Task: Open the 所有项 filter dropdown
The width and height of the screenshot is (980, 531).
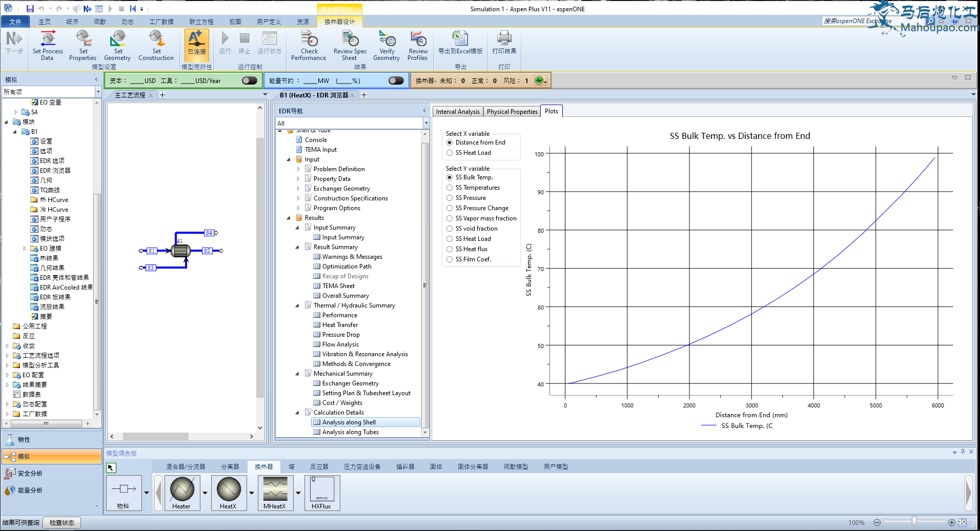Action: pos(98,92)
